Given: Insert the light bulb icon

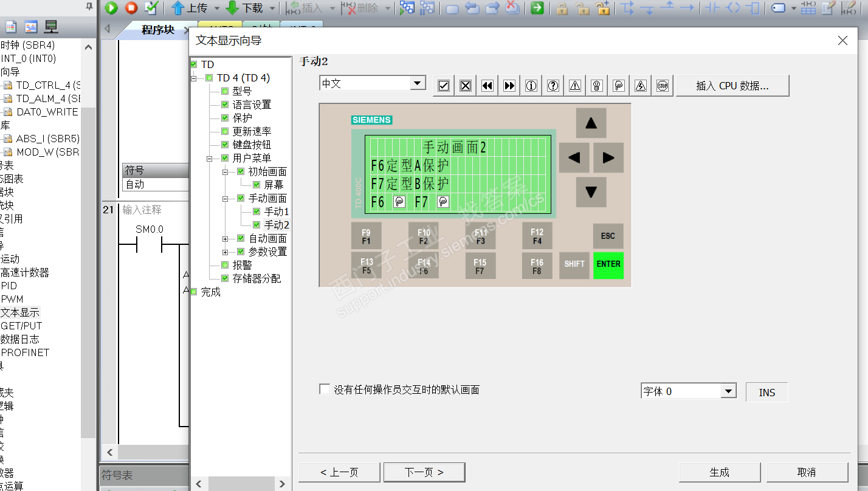Looking at the screenshot, I should [597, 86].
